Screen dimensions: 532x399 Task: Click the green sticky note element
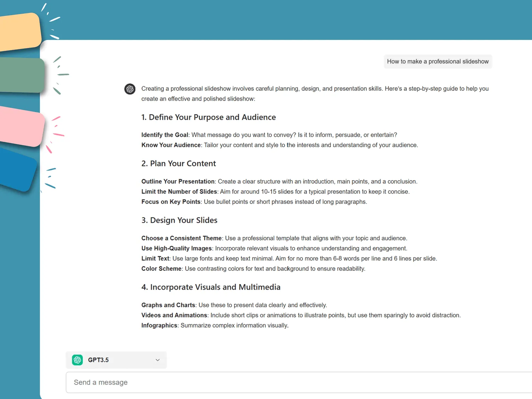[20, 75]
